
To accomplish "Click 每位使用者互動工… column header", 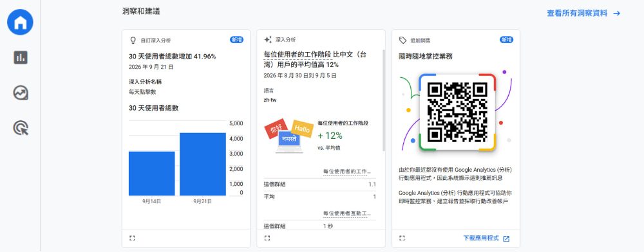I will pyautogui.click(x=346, y=213).
